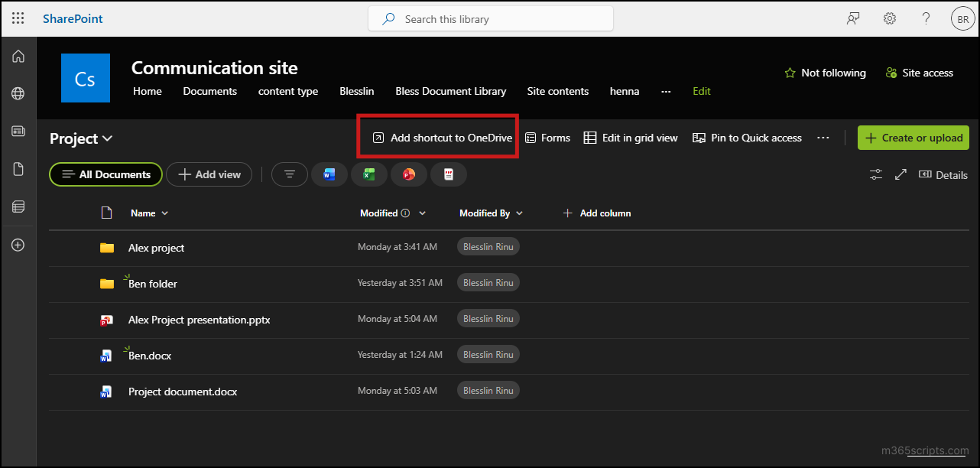
Task: Create a new OneNote notebook from the toolbar
Action: click(x=449, y=174)
